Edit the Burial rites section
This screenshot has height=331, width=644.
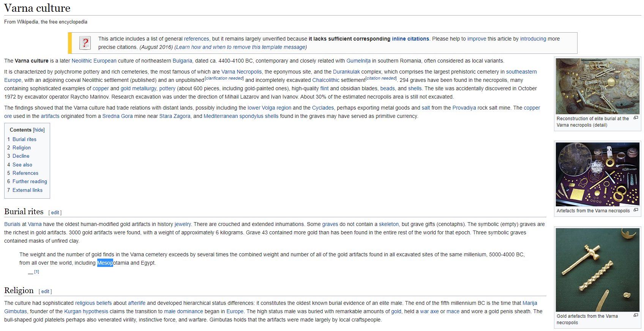pyautogui.click(x=55, y=213)
